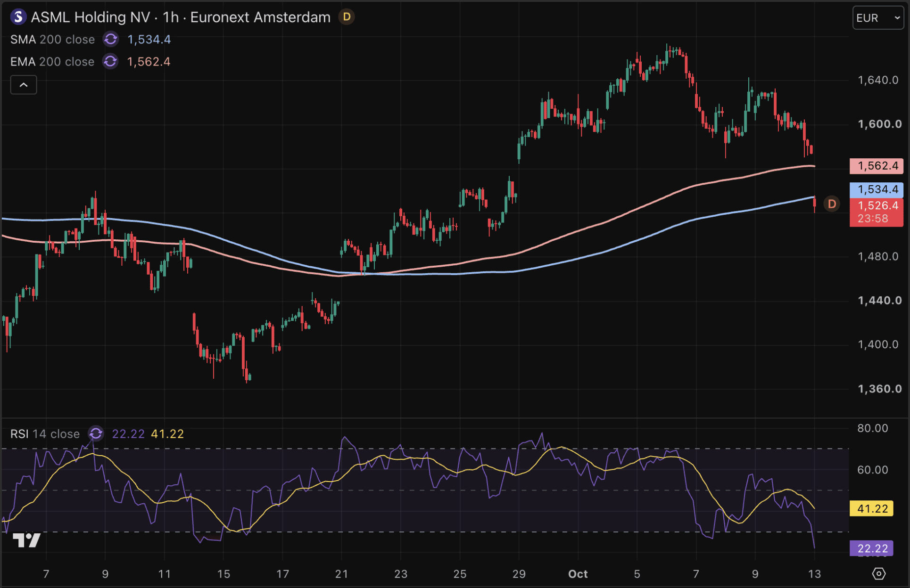
Task: Click the 1,600.0 price axis label
Action: coord(879,124)
